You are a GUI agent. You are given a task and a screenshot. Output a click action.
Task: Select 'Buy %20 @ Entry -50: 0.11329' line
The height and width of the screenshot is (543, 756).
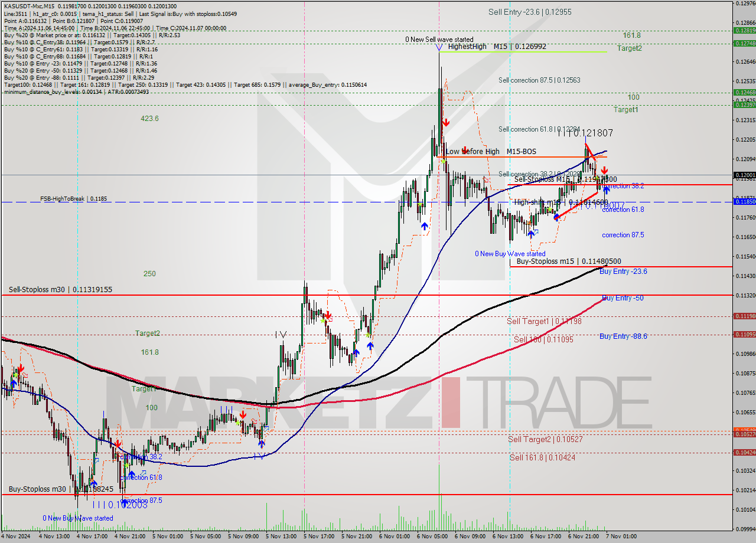(x=80, y=70)
